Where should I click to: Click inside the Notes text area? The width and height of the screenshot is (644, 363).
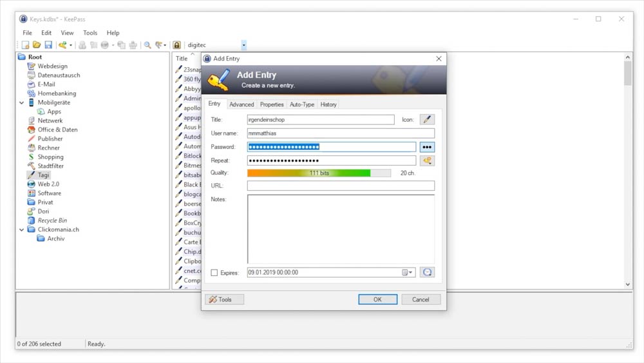[341, 229]
